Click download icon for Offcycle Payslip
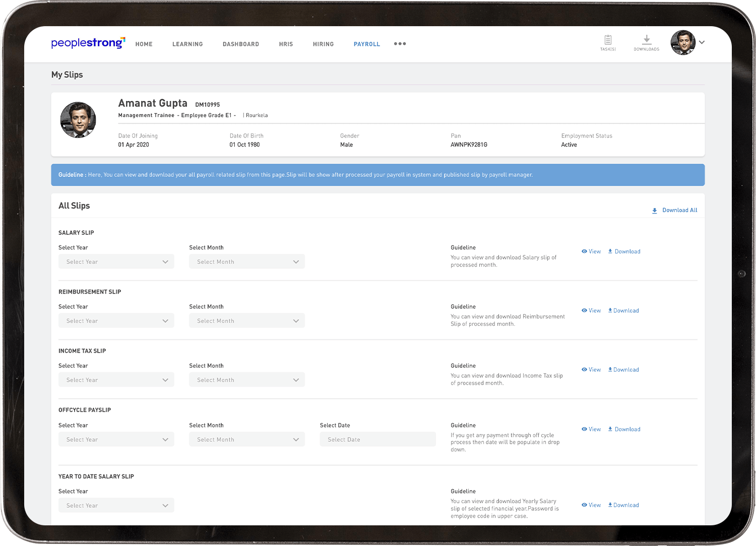 (x=610, y=429)
